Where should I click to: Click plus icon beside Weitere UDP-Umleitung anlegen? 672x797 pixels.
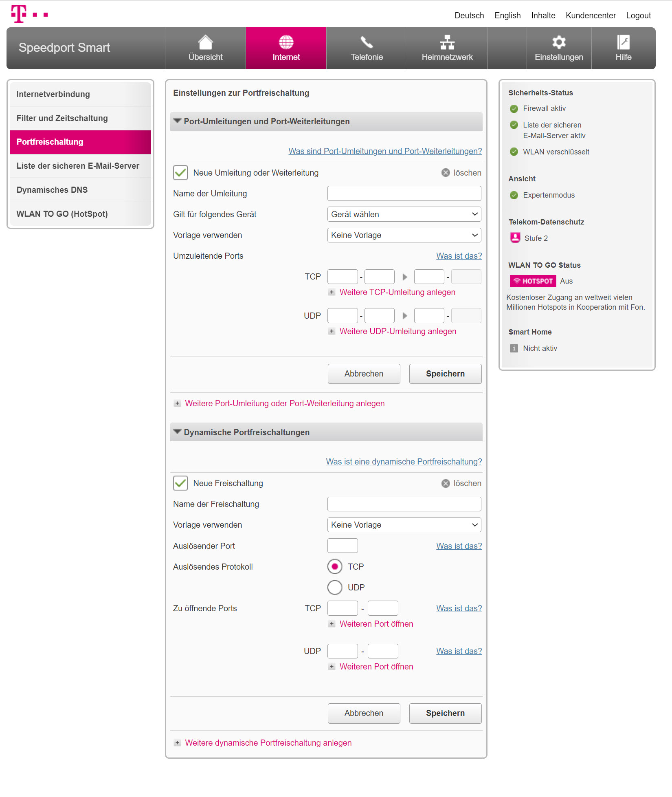(x=332, y=331)
